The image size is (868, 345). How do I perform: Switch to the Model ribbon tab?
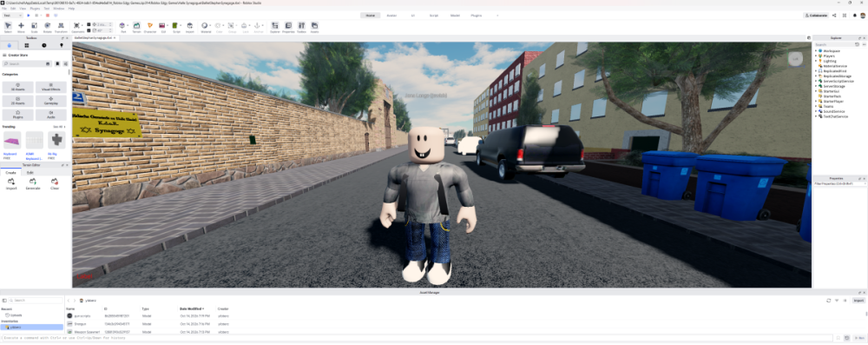[455, 16]
